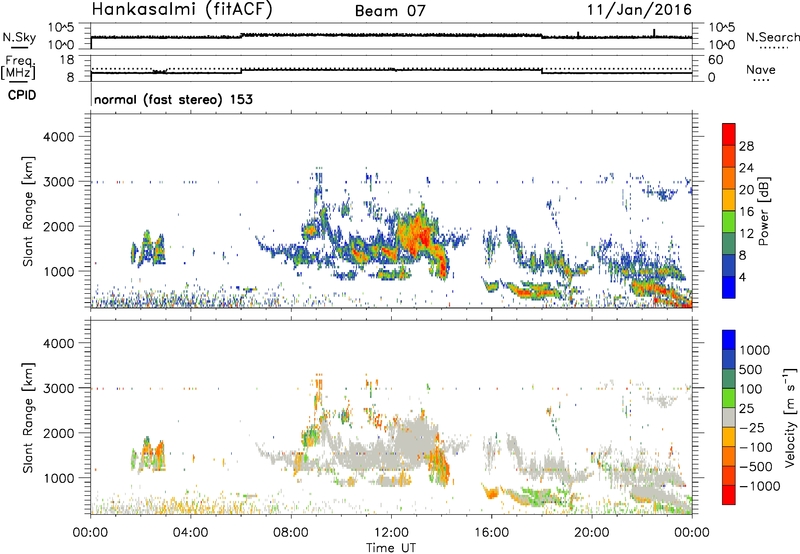The image size is (800, 554).
Task: Click the "28" Power colorbar tick
Action: 746,146
